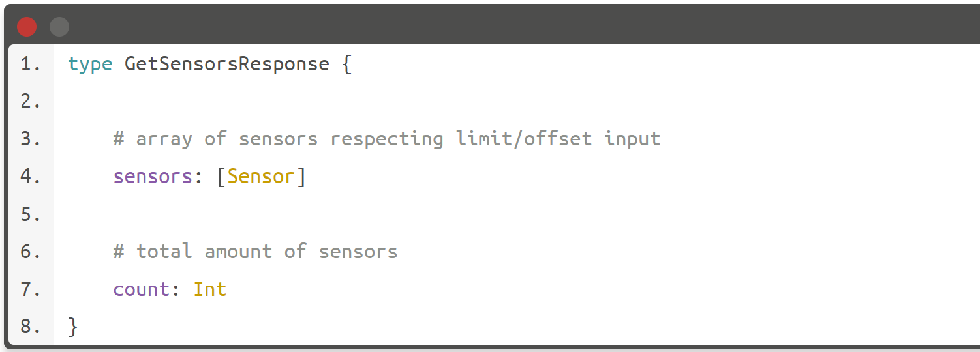Screen dimensions: 980x352
Task: Click the opening curly brace on line 1
Action: (x=346, y=65)
